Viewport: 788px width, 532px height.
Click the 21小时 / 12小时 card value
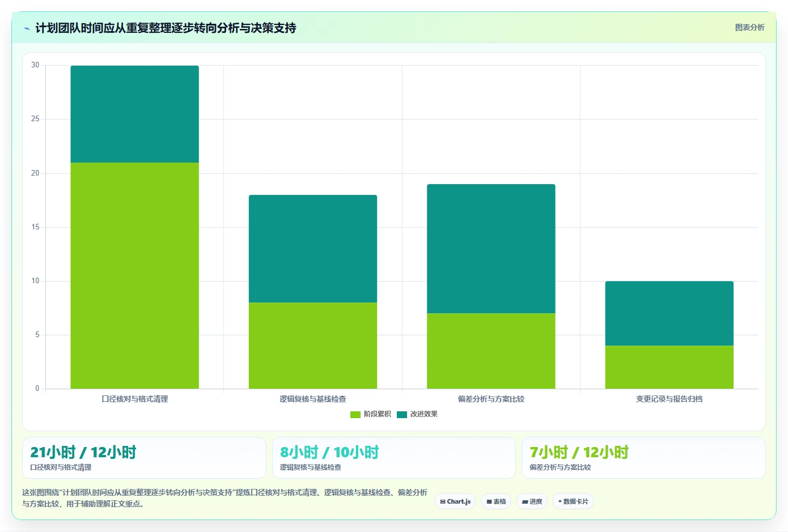[x=83, y=452]
